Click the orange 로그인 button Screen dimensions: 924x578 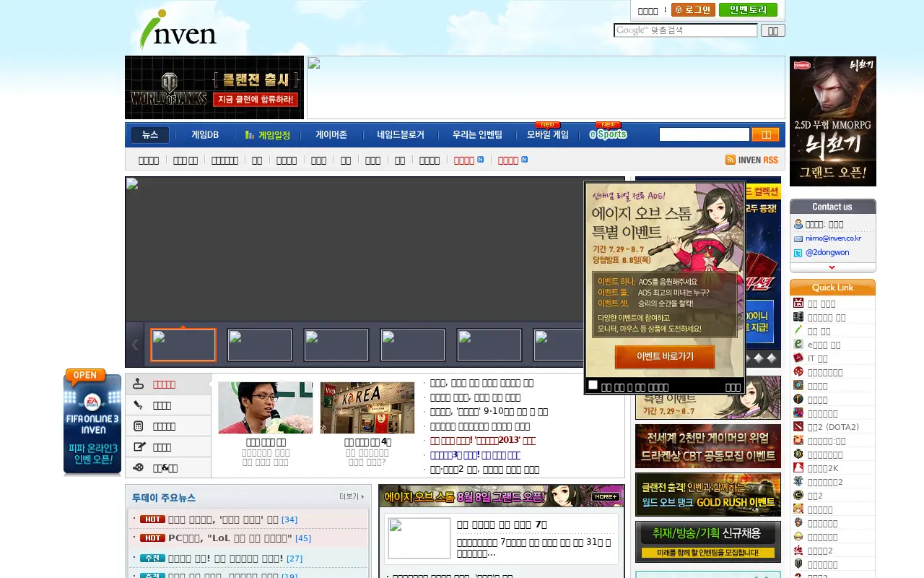pyautogui.click(x=693, y=9)
